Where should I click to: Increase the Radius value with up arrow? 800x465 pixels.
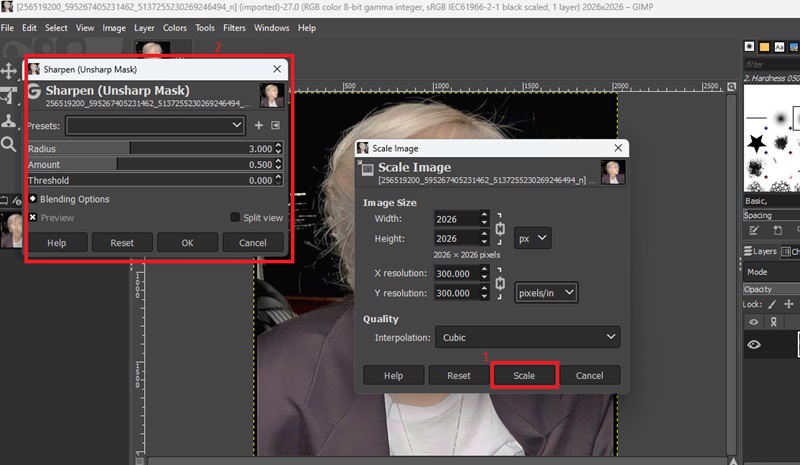278,145
